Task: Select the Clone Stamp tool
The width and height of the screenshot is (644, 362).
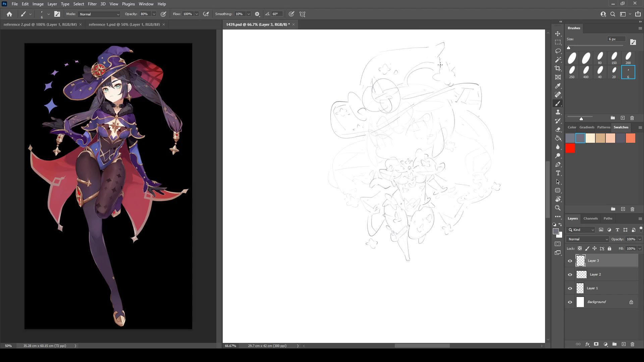Action: point(558,112)
